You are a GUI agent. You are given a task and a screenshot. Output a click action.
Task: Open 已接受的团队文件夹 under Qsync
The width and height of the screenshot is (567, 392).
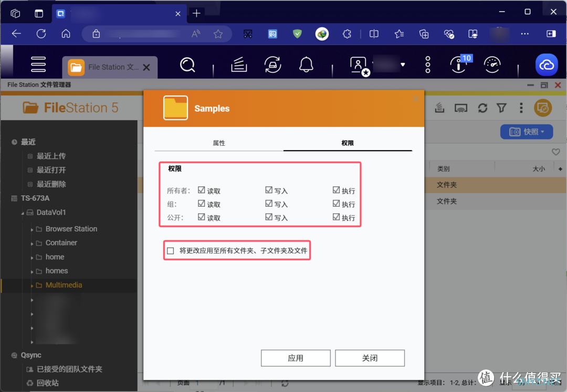coord(69,369)
